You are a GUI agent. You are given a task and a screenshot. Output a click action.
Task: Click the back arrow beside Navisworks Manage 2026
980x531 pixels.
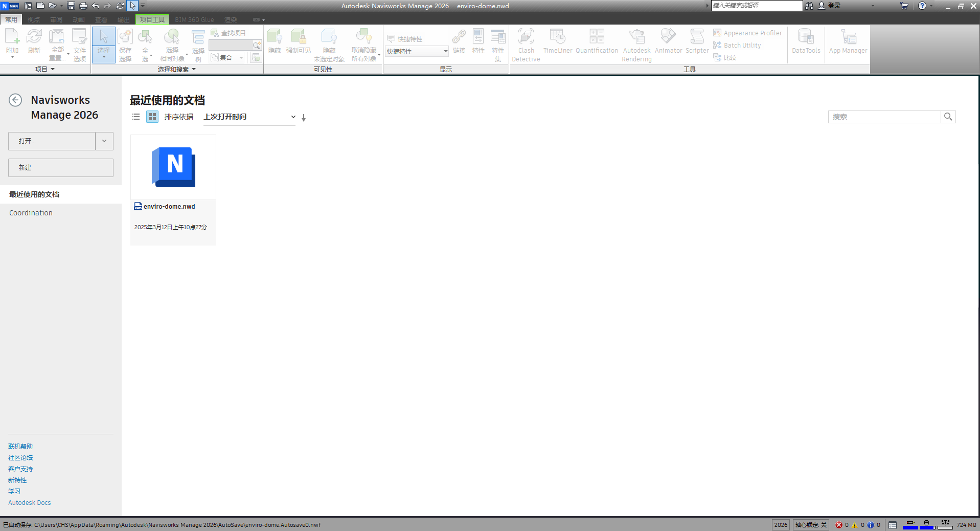coord(15,100)
